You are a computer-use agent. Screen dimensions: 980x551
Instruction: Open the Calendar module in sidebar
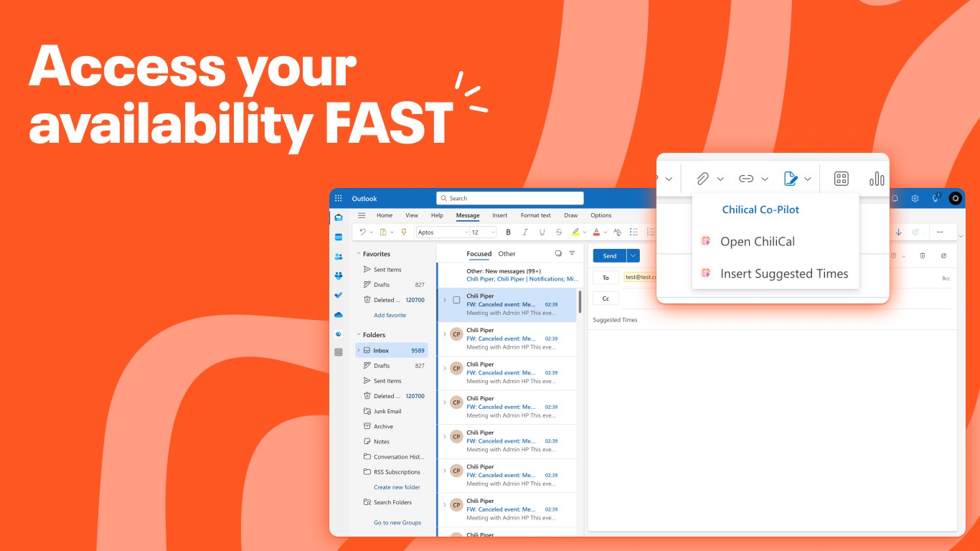(x=339, y=237)
